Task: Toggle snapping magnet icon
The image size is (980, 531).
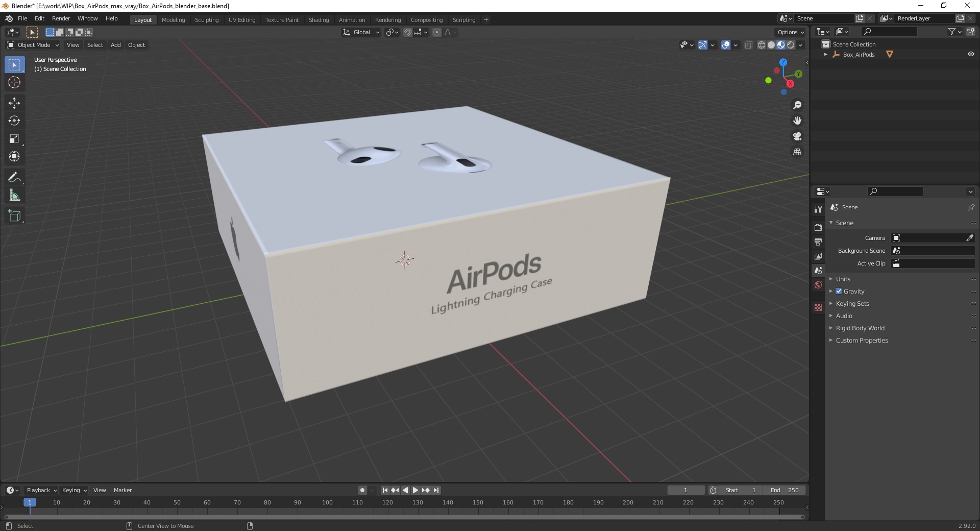Action: click(x=407, y=32)
